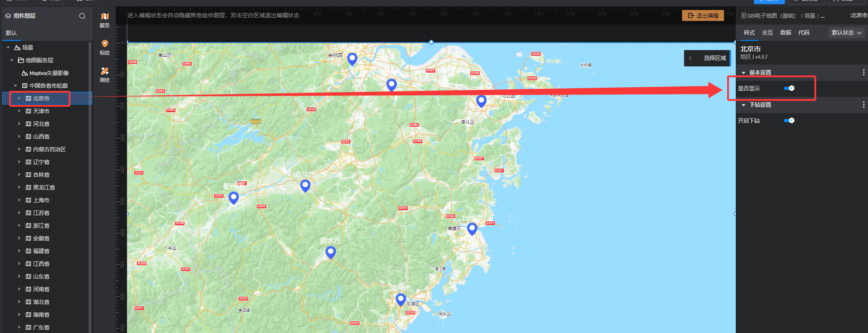The height and width of the screenshot is (333, 868).
Task: Open 下钻设置 more options menu
Action: [863, 105]
